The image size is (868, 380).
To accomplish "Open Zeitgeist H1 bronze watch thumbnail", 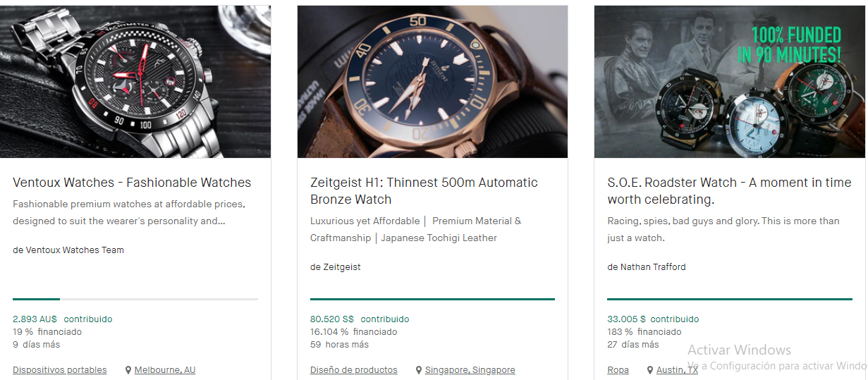I will coord(432,82).
